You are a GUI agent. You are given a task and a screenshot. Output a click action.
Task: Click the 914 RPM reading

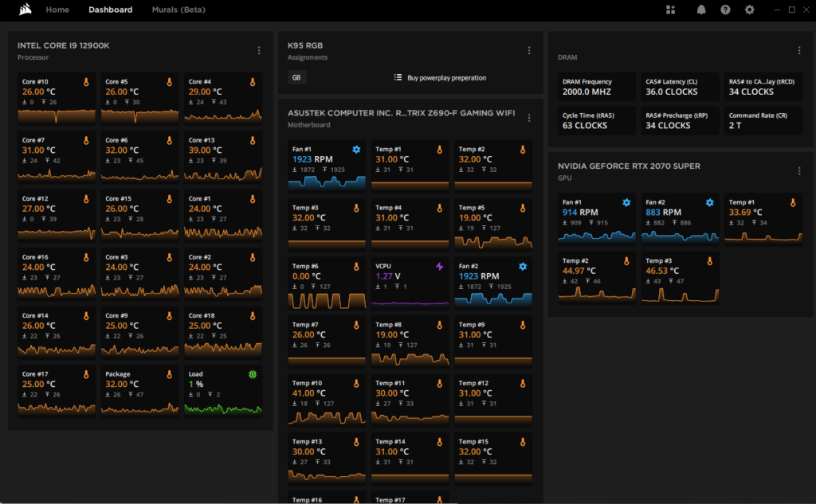point(580,213)
